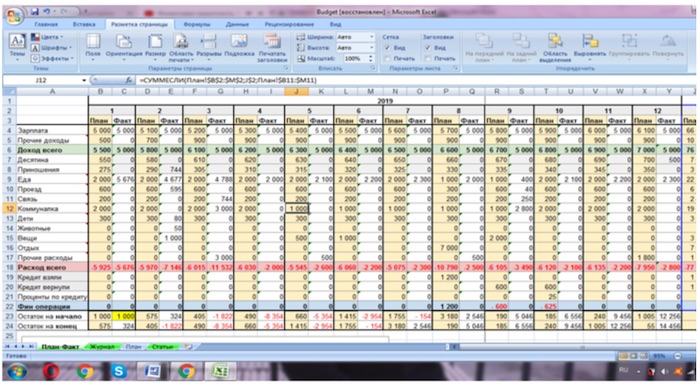The width and height of the screenshot is (700, 386).
Task: Open Параметры листа dialog launcher
Action: 455,69
